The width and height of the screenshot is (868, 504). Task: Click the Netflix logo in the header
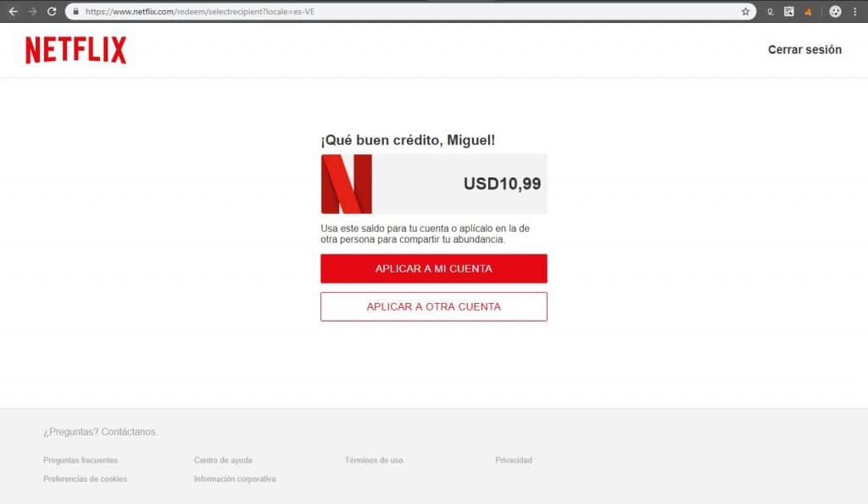tap(75, 50)
